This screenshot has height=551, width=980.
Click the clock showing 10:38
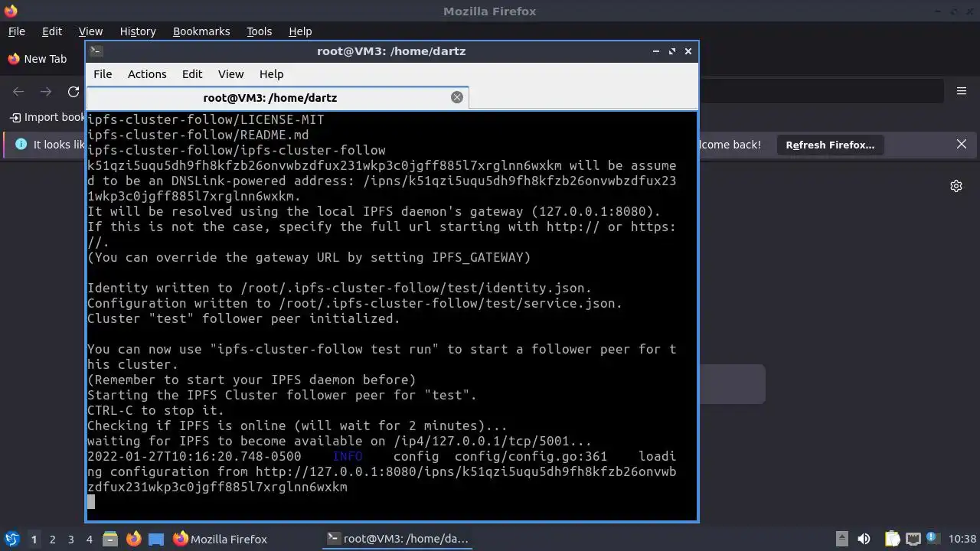(962, 539)
